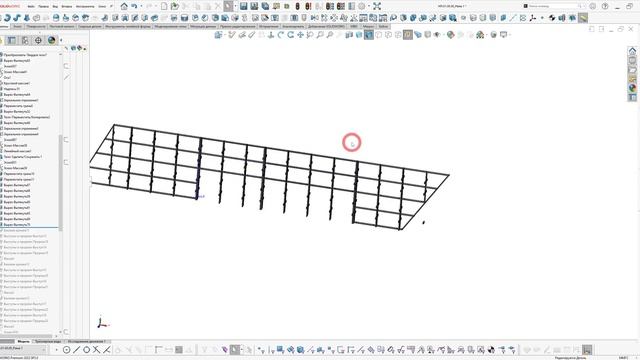Open the DisplayManager color sphere tab
640x360 pixels.
pyautogui.click(x=51, y=40)
